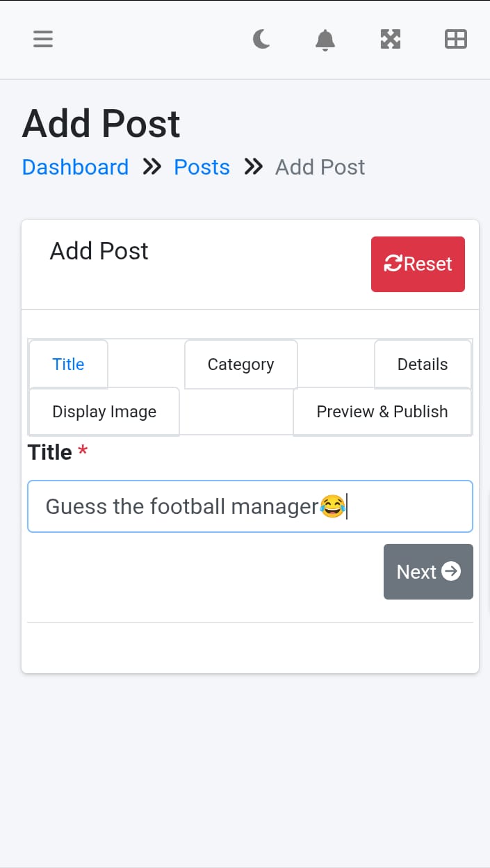
Task: Enter fullscreen using the expand icon
Action: pyautogui.click(x=390, y=39)
